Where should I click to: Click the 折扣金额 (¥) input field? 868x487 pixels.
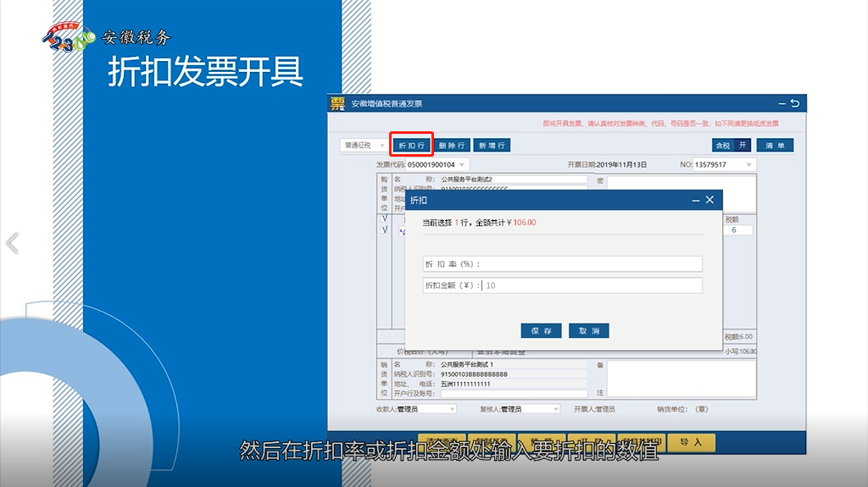563,285
